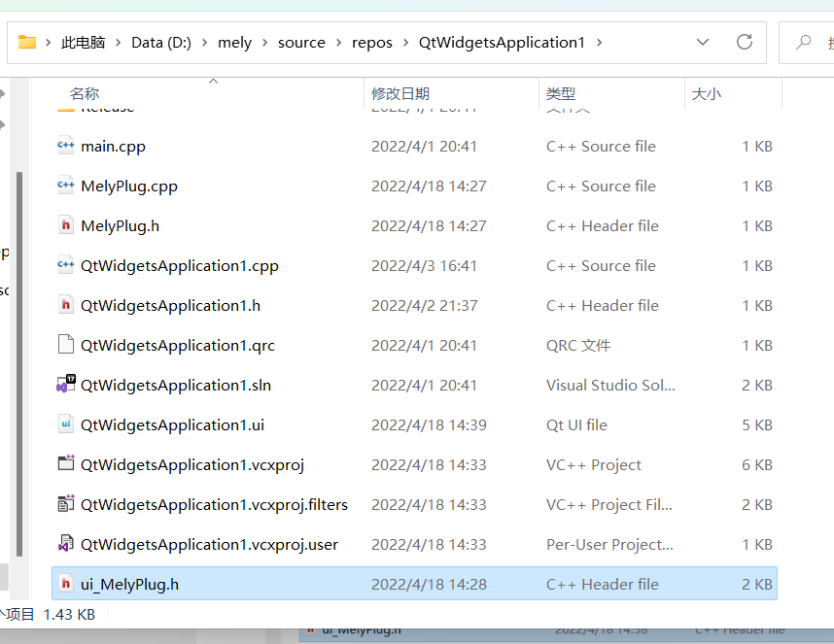Refresh the current folder view
Screen dimensions: 834x644
pyautogui.click(x=745, y=42)
